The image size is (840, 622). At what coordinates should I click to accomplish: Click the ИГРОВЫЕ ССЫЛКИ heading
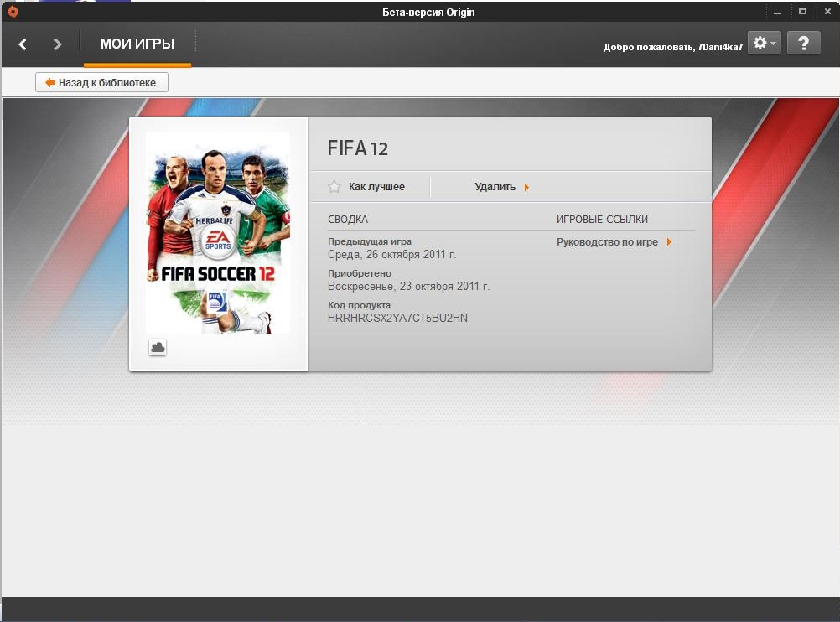(602, 219)
